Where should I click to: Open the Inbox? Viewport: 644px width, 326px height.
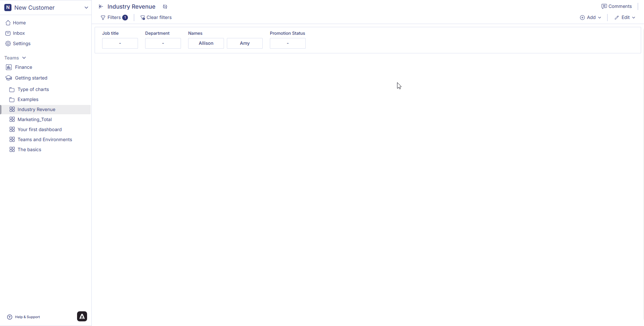point(19,33)
